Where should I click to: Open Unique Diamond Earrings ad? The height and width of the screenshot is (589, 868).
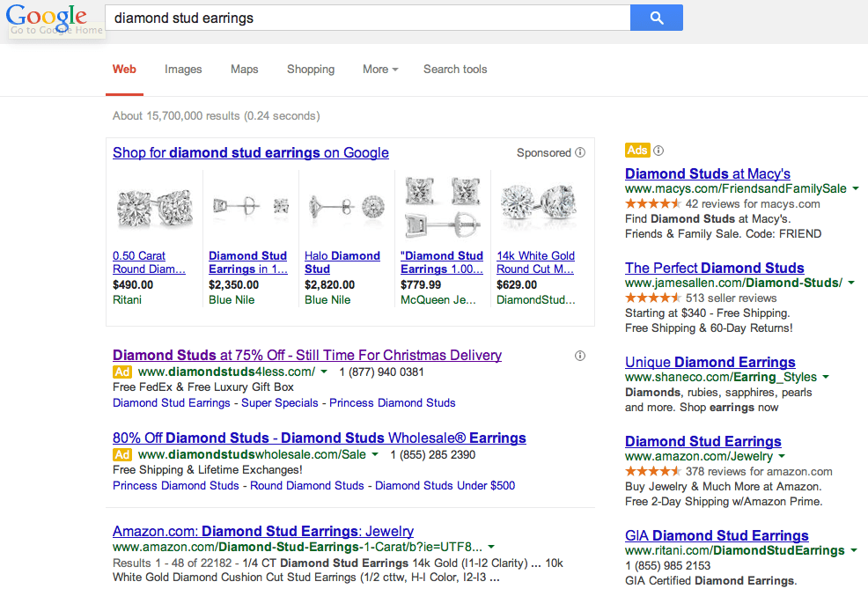coord(710,362)
